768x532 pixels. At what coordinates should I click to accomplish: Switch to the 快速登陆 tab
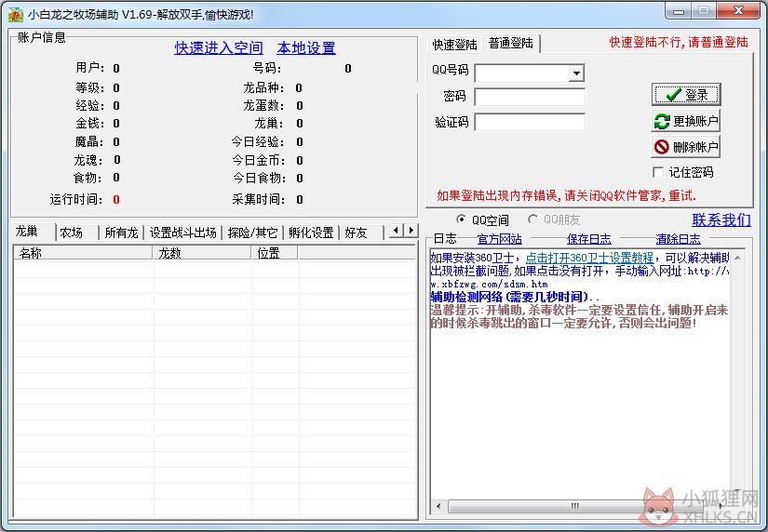(454, 45)
